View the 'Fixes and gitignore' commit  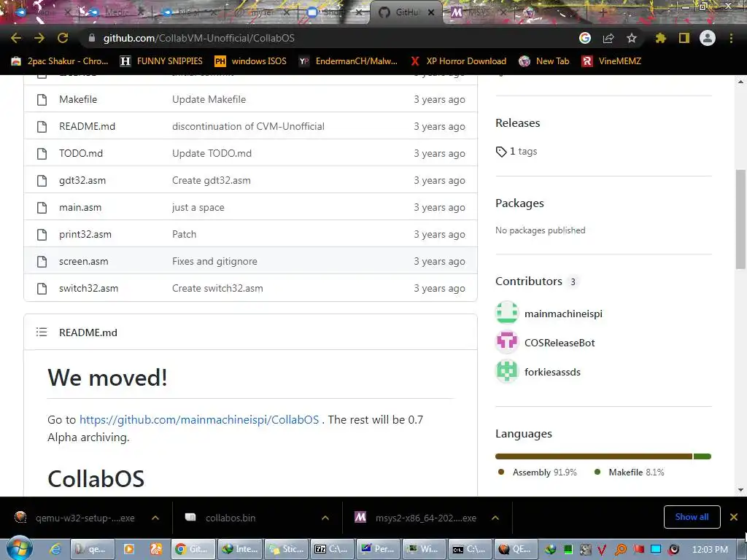click(214, 262)
